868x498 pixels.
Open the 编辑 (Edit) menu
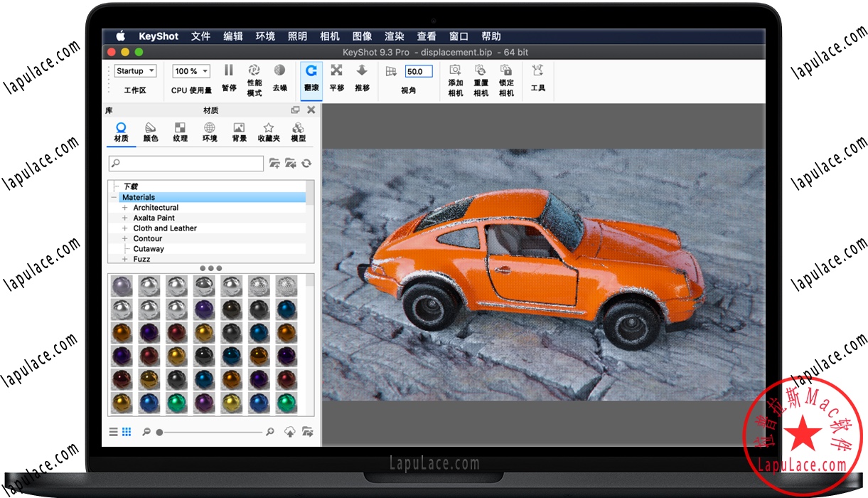point(233,36)
